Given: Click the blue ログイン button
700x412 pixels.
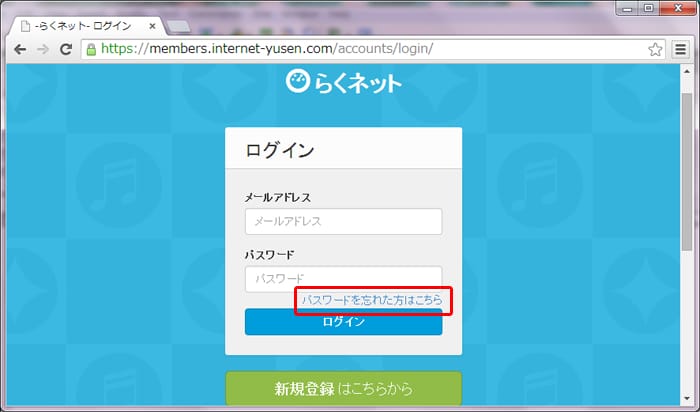Looking at the screenshot, I should [343, 321].
